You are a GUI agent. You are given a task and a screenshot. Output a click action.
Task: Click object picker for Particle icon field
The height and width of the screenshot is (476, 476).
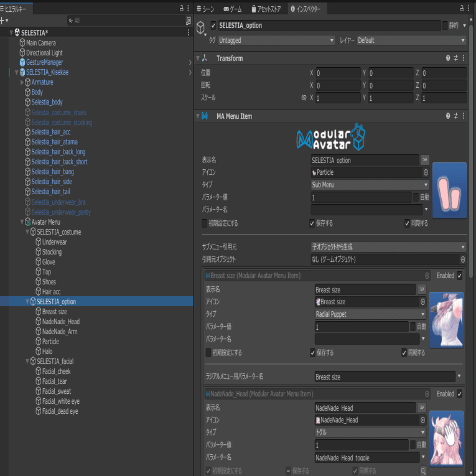click(426, 172)
